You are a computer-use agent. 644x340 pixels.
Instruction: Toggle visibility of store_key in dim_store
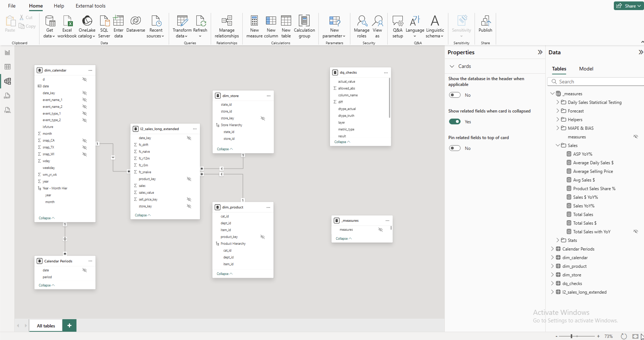click(x=263, y=118)
